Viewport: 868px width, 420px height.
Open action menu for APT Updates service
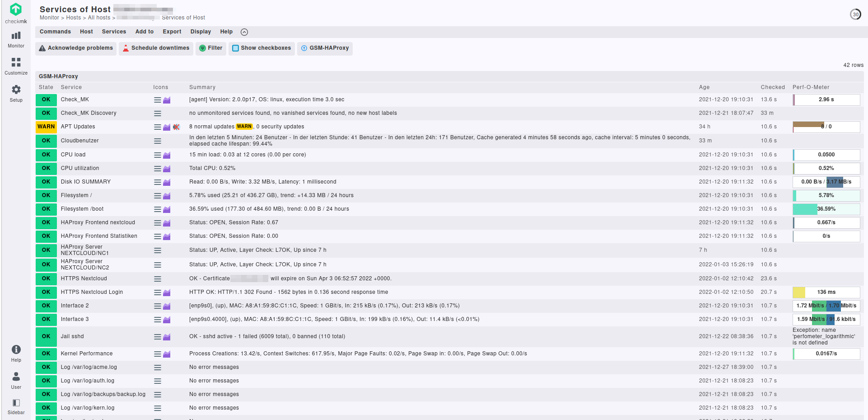158,127
